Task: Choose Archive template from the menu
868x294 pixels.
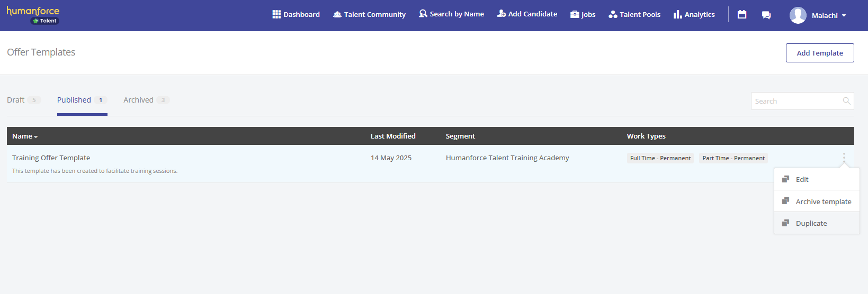Action: [x=823, y=201]
